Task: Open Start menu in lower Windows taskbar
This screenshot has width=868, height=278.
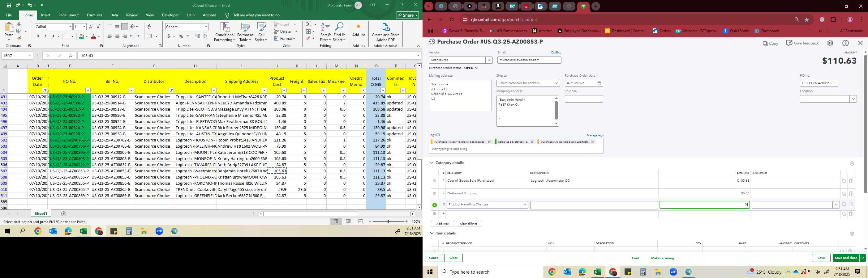Action: (430, 272)
